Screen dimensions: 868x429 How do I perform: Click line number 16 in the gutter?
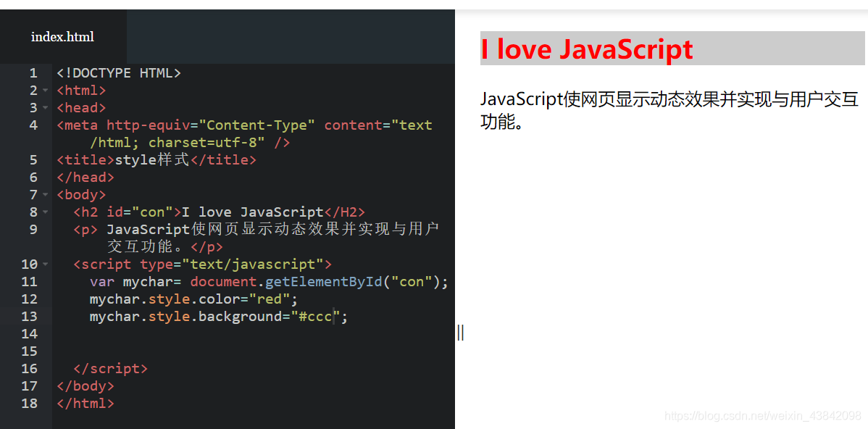pyautogui.click(x=29, y=369)
